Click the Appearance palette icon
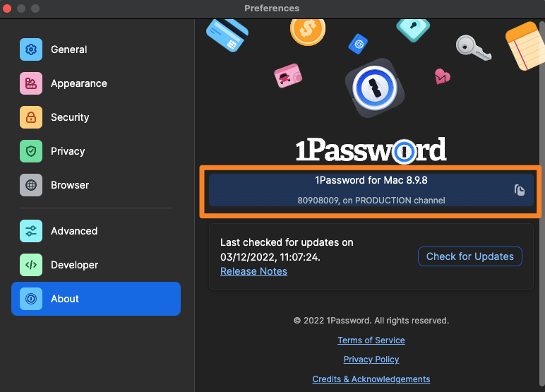 tap(31, 83)
